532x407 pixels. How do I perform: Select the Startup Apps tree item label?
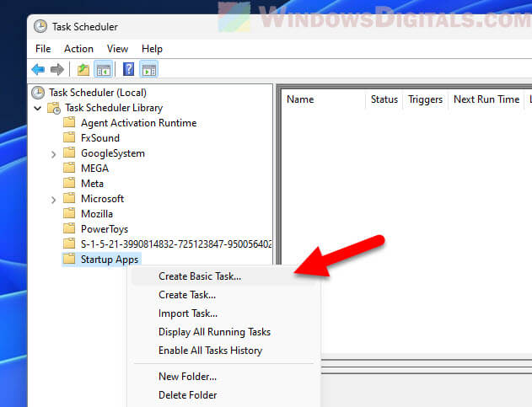click(110, 260)
